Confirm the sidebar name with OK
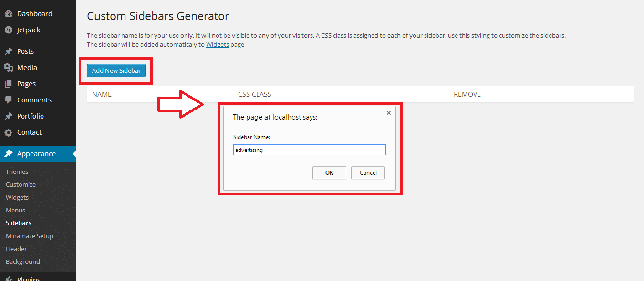 pos(329,172)
